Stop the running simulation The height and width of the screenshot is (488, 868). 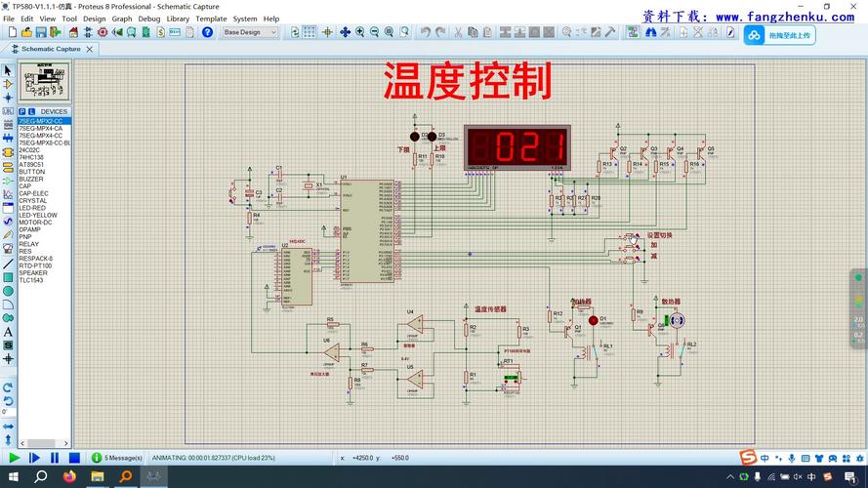pos(73,458)
